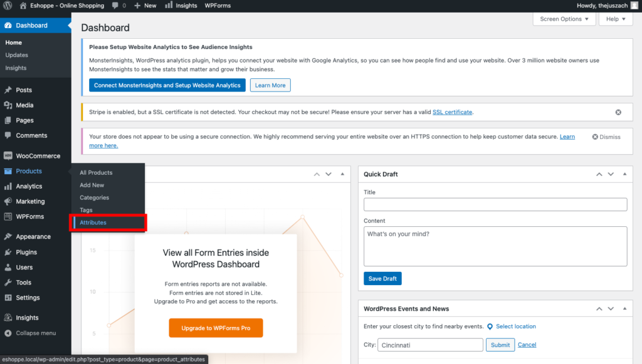Click the Products box icon in sidebar
Viewport: 642px width, 364px height.
click(x=8, y=171)
